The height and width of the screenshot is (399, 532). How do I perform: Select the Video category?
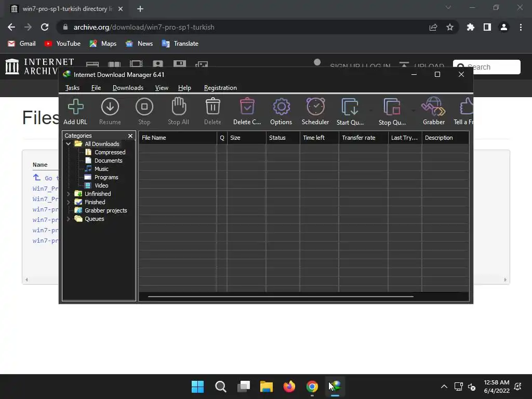[x=101, y=185]
